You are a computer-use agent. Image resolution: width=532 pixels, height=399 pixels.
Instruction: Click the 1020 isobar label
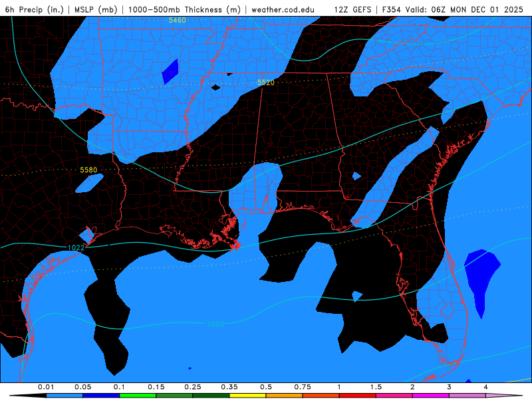215,324
